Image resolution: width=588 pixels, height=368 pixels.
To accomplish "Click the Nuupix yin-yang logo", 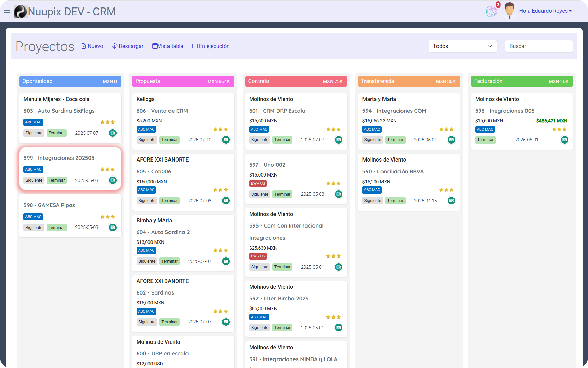I will pyautogui.click(x=20, y=12).
